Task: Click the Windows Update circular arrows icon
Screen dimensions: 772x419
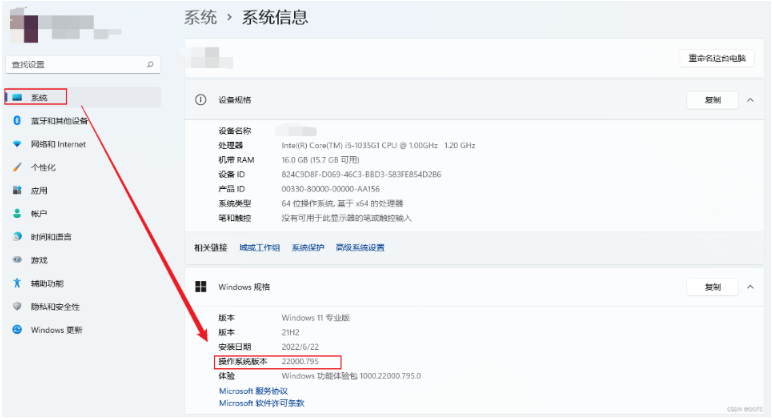Action: pos(17,329)
